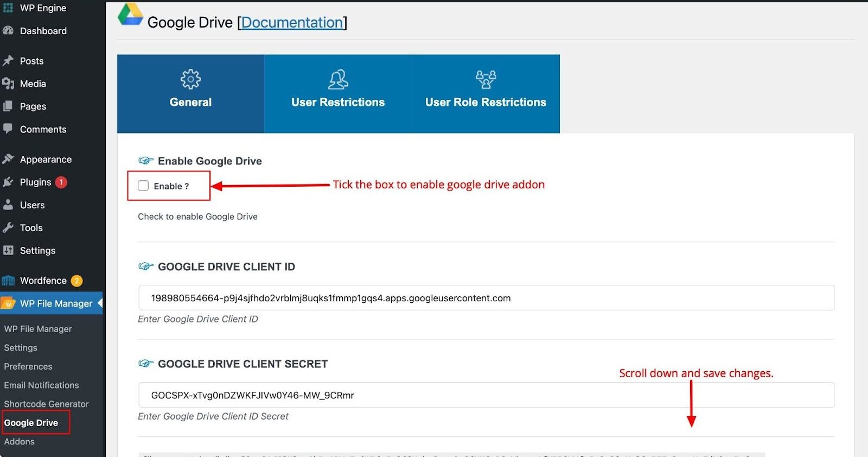Screen dimensions: 868x457
Task: Click the Posts pushpin icon
Action: click(x=8, y=61)
